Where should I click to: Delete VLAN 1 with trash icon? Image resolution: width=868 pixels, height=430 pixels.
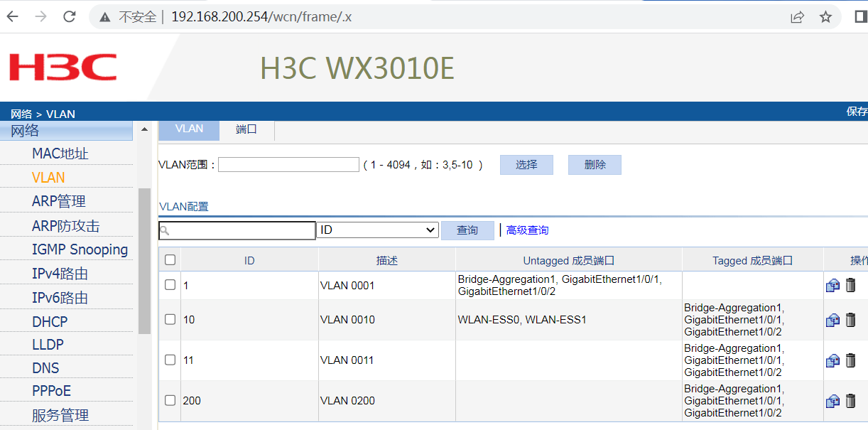point(850,285)
